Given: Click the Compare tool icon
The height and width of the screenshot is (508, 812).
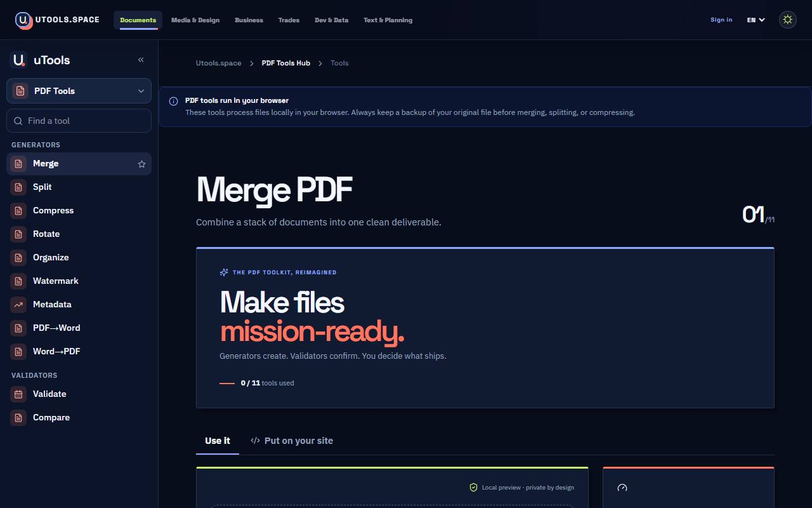Looking at the screenshot, I should (x=18, y=418).
